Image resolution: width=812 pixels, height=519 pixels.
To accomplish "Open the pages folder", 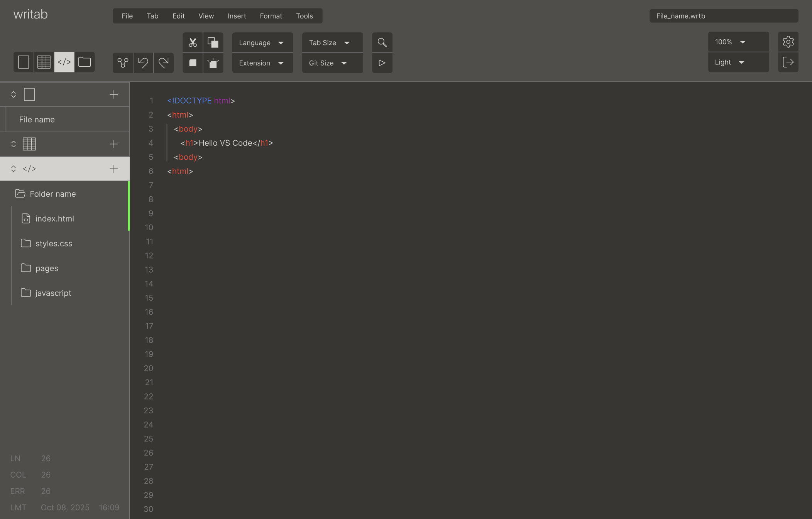I will click(x=47, y=268).
